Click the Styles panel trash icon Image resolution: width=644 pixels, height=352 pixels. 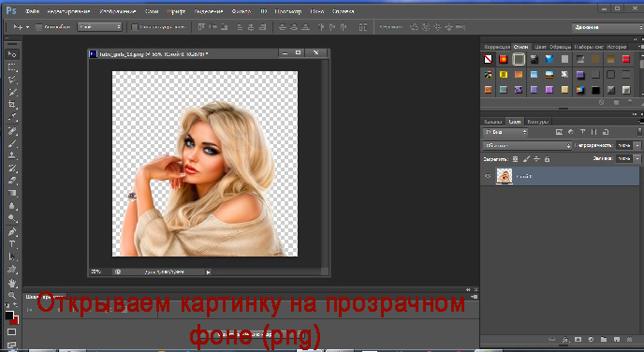pos(630,102)
